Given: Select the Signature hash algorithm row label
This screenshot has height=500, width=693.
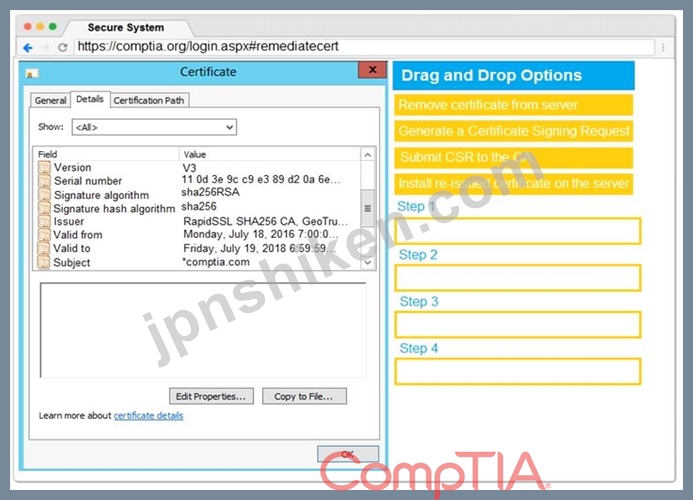Looking at the screenshot, I should [114, 208].
